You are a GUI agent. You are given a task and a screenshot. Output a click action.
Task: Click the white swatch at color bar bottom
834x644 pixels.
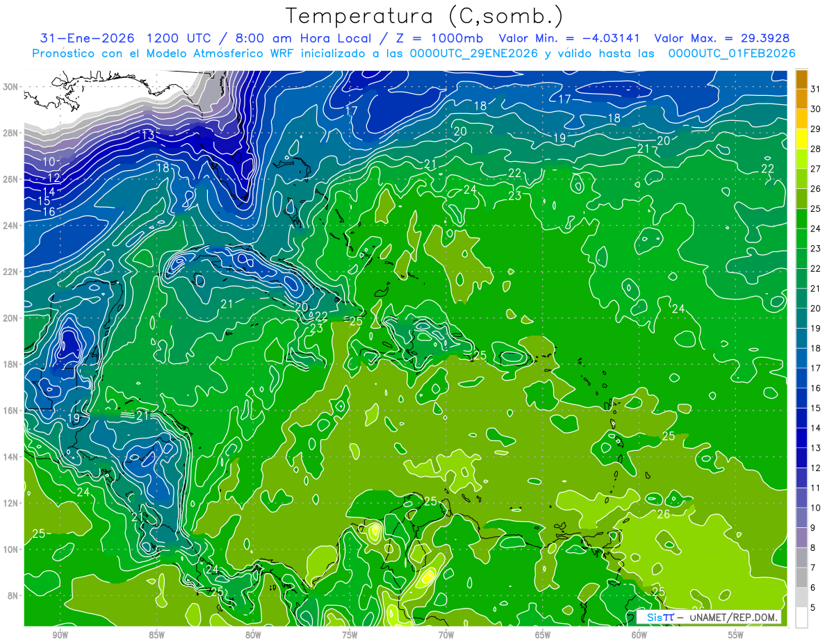tap(801, 617)
